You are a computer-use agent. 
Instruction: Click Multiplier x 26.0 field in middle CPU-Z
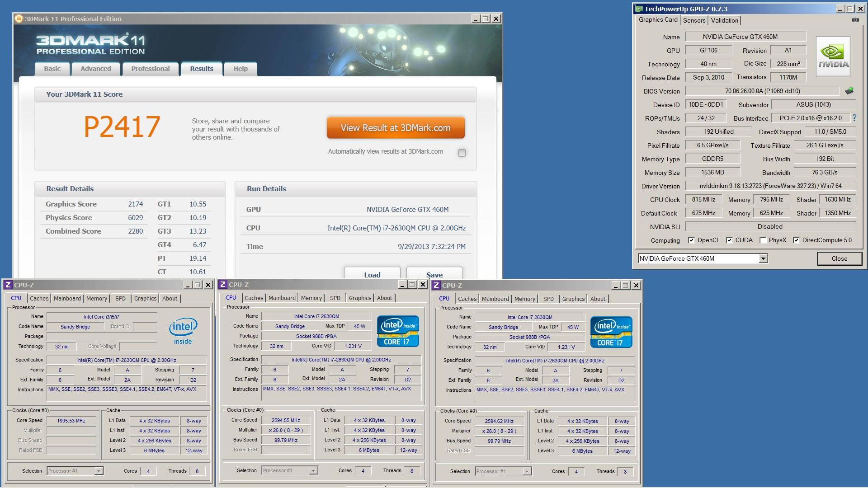point(286,430)
